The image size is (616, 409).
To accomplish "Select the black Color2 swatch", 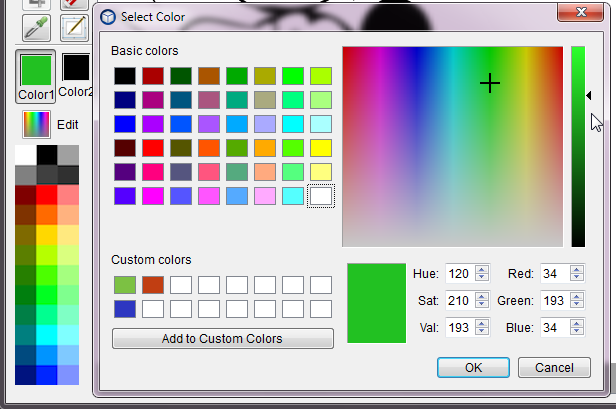I will 76,68.
